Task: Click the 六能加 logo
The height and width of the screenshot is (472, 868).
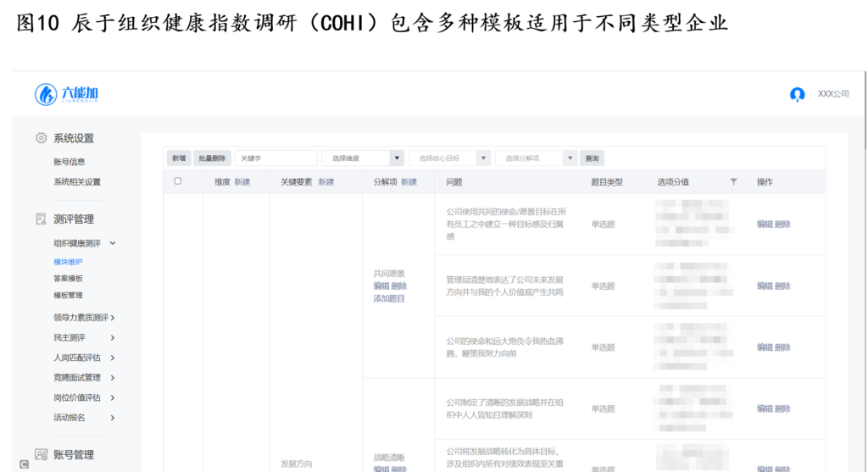Action: [x=66, y=94]
